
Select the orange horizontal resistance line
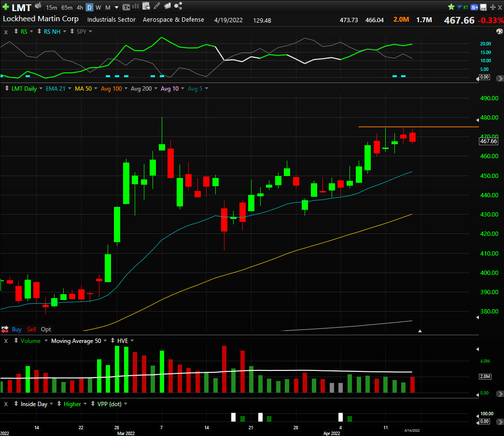pyautogui.click(x=418, y=127)
